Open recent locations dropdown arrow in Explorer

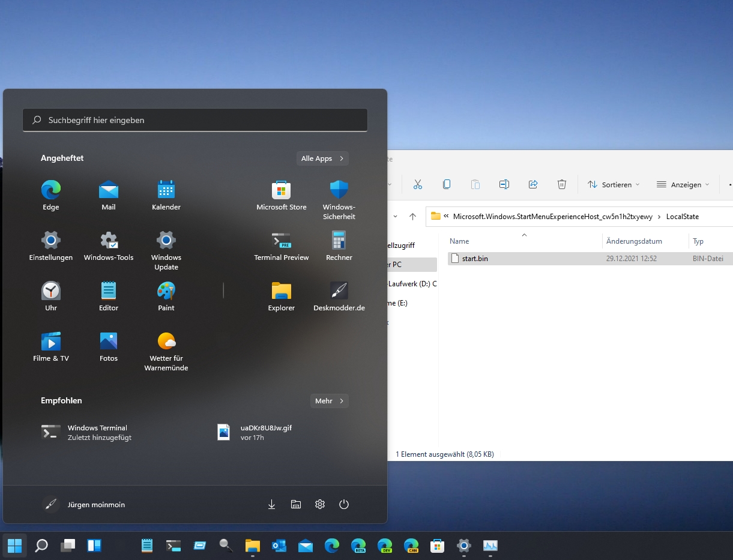[394, 217]
